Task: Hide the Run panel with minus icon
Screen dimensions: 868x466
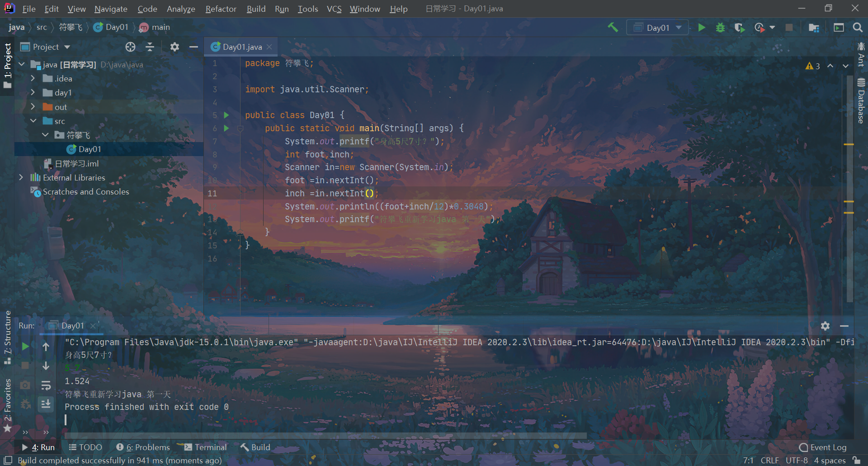Action: click(844, 326)
